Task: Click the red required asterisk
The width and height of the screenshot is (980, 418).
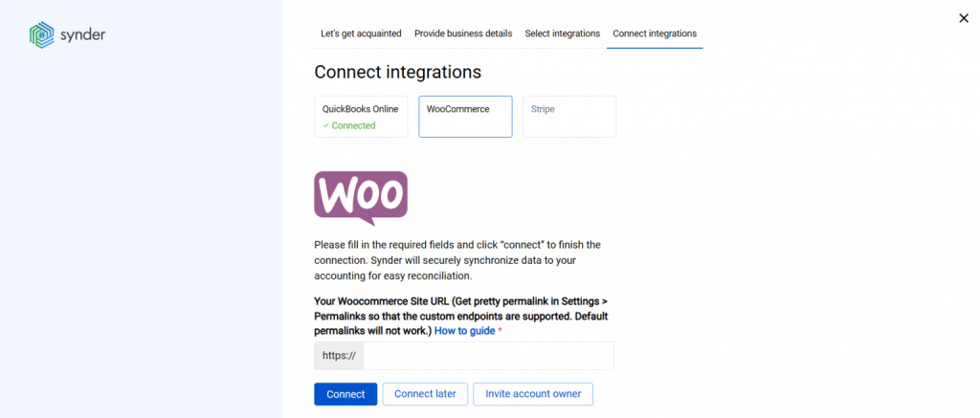Action: click(500, 331)
